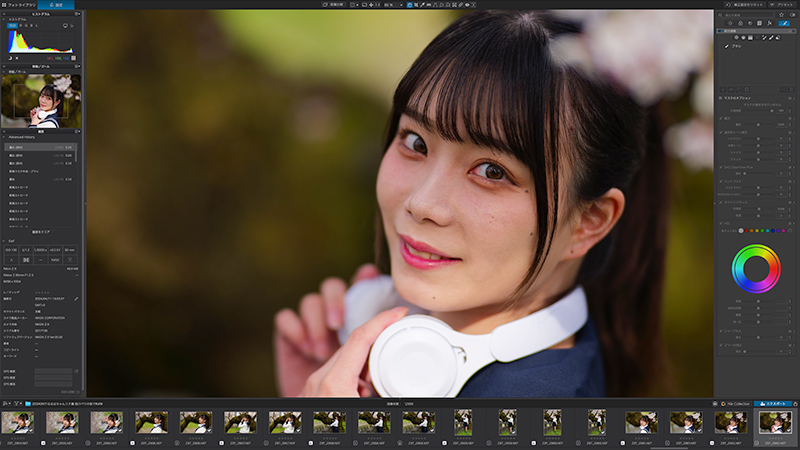
Task: Switch to the Photo Library tab
Action: [x=18, y=5]
